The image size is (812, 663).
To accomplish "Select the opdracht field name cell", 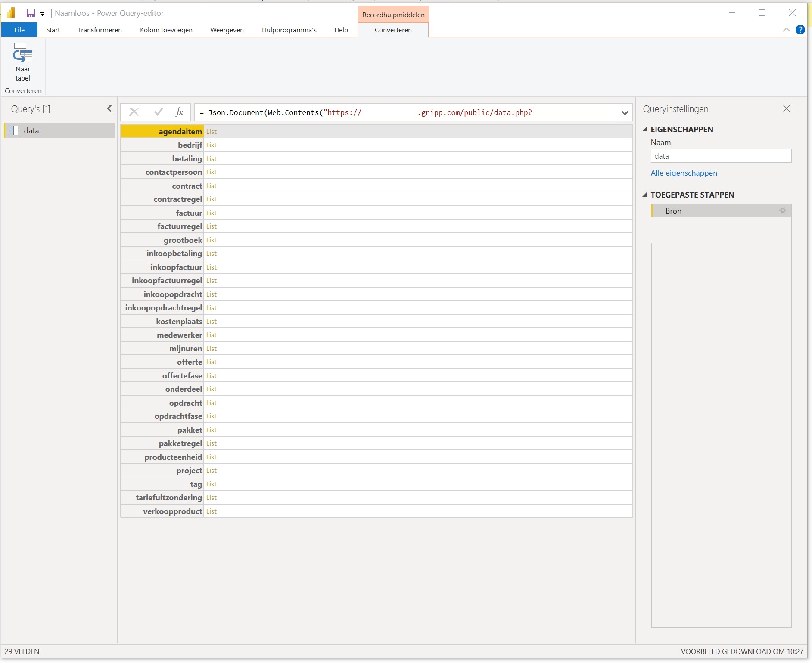I will point(162,403).
